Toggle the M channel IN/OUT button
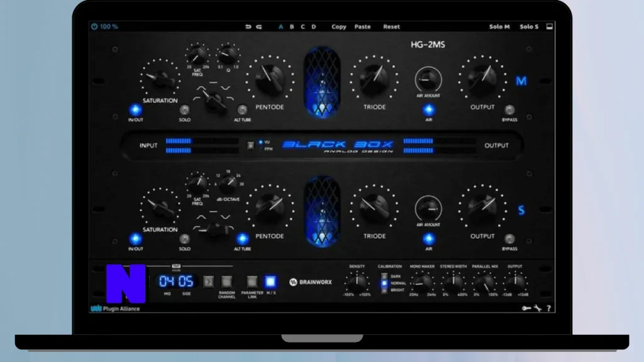Viewport: 644px width, 362px height. coord(136,109)
